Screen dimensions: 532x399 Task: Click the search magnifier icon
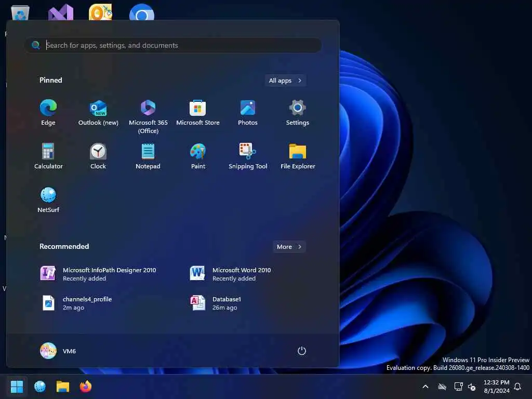click(36, 45)
